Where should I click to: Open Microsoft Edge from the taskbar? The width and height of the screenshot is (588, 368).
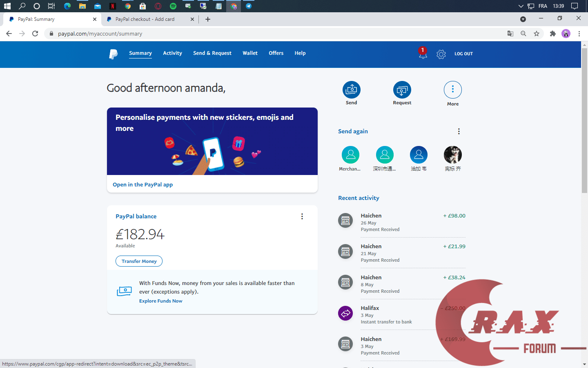pyautogui.click(x=67, y=6)
